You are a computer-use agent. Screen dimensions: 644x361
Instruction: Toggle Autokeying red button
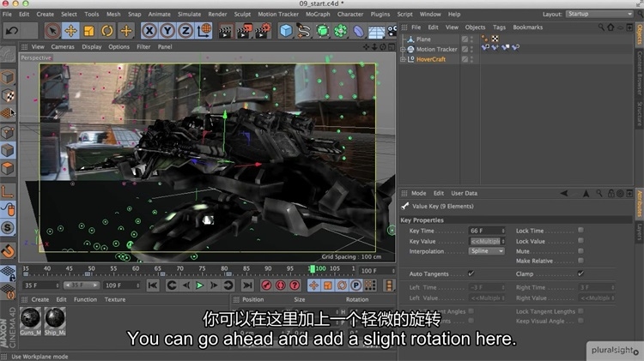pyautogui.click(x=281, y=285)
